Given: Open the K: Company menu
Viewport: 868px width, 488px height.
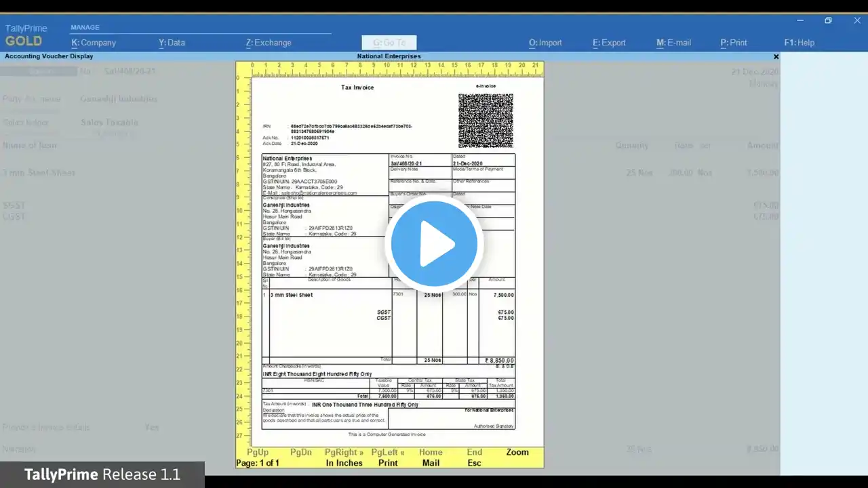Looking at the screenshot, I should (x=94, y=43).
